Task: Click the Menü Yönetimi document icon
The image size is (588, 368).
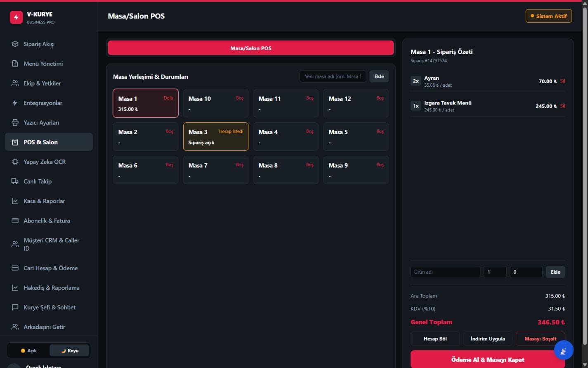Action: (15, 64)
